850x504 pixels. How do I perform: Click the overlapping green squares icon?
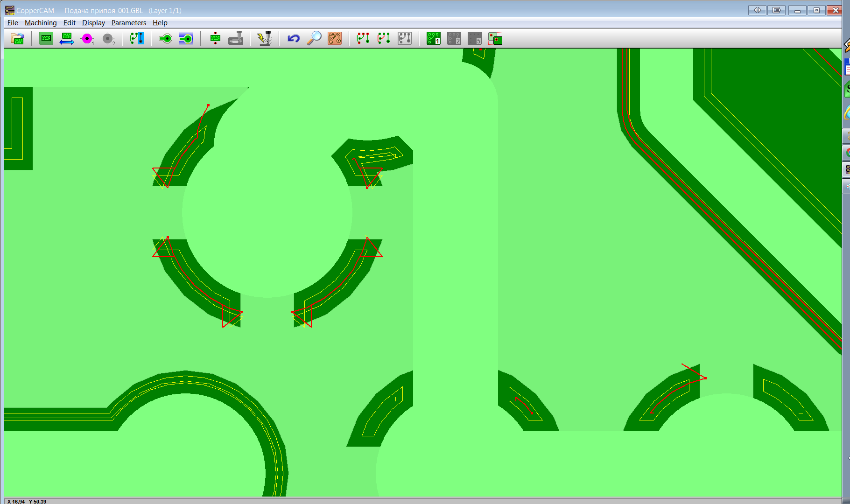[495, 38]
